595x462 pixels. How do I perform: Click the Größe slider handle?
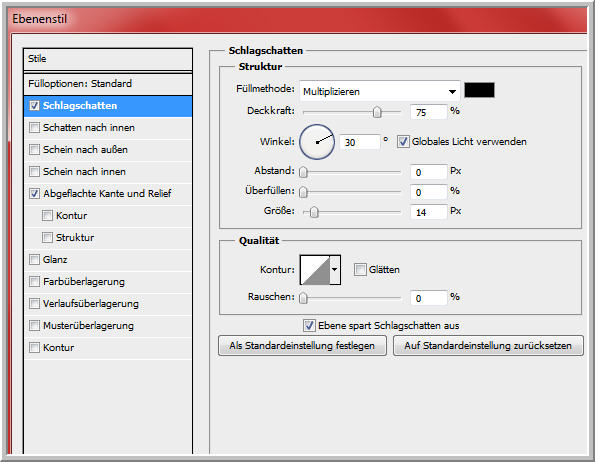314,212
